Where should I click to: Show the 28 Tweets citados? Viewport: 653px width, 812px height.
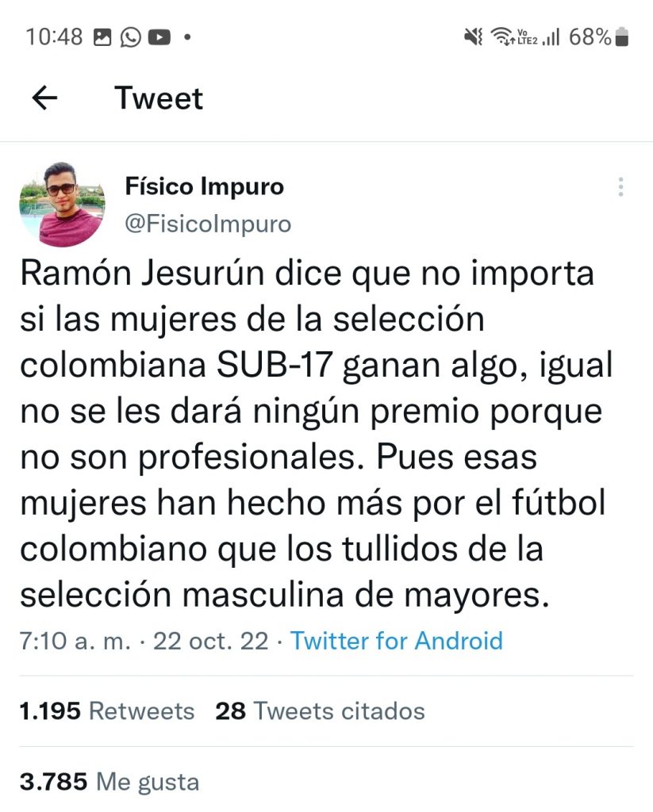(320, 711)
